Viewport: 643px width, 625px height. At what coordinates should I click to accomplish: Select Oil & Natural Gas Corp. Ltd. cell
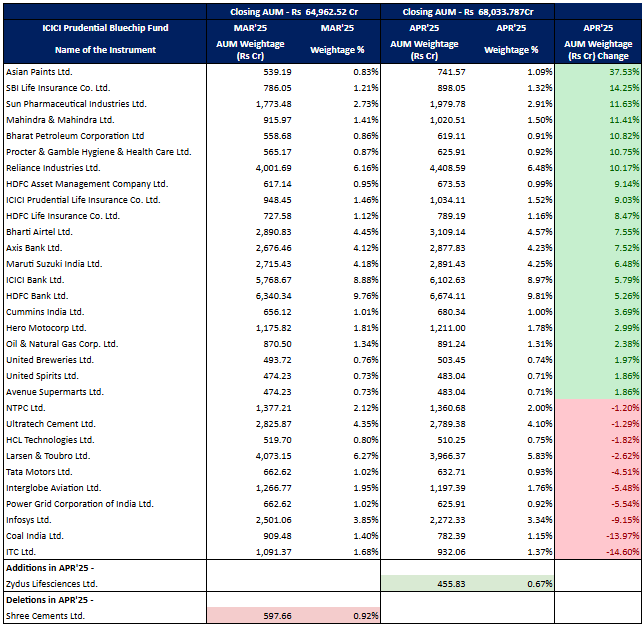[x=62, y=344]
